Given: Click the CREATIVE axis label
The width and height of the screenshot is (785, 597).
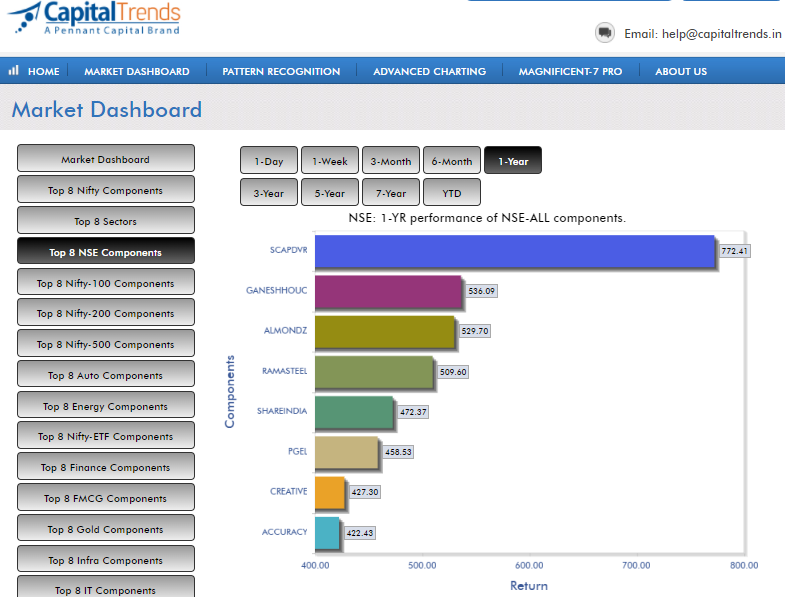Looking at the screenshot, I should click(288, 492).
